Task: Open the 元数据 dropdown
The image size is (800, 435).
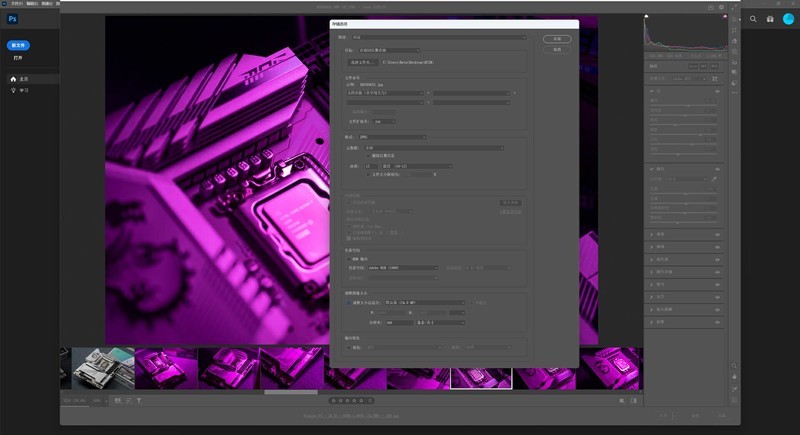Action: pyautogui.click(x=434, y=148)
